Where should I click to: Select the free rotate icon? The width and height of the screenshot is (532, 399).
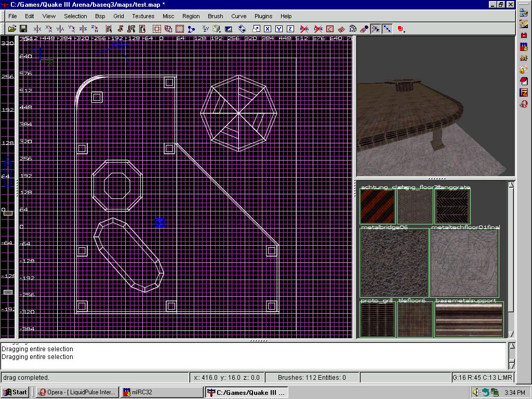pyautogui.click(x=242, y=29)
